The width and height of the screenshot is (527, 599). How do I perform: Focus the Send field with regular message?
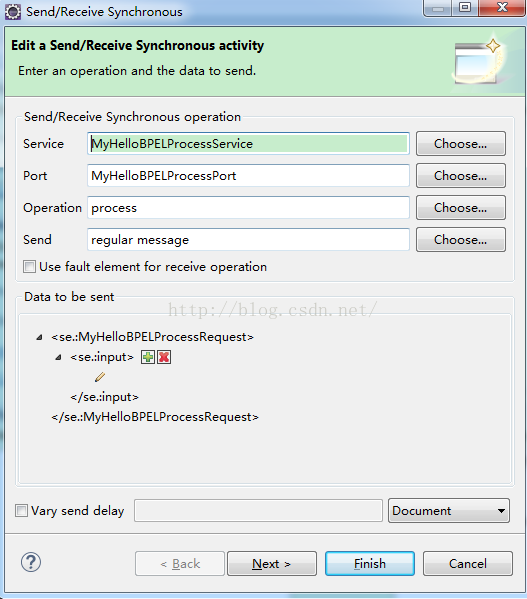248,240
